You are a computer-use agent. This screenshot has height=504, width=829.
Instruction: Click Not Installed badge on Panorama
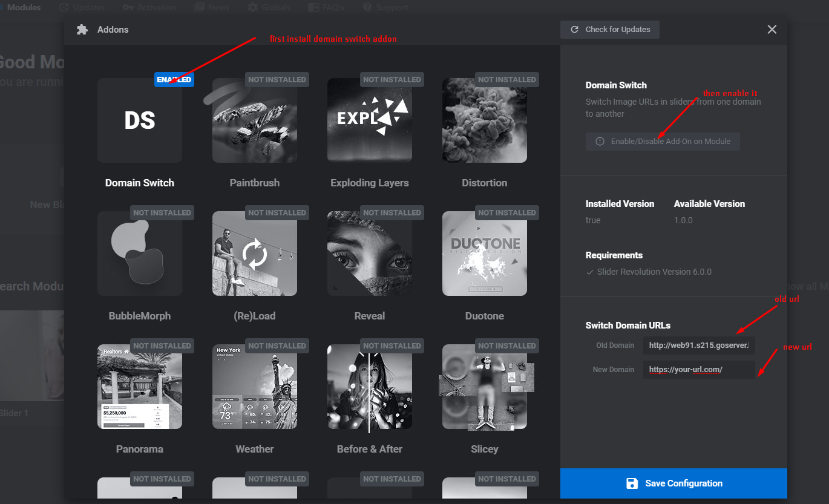pyautogui.click(x=162, y=345)
